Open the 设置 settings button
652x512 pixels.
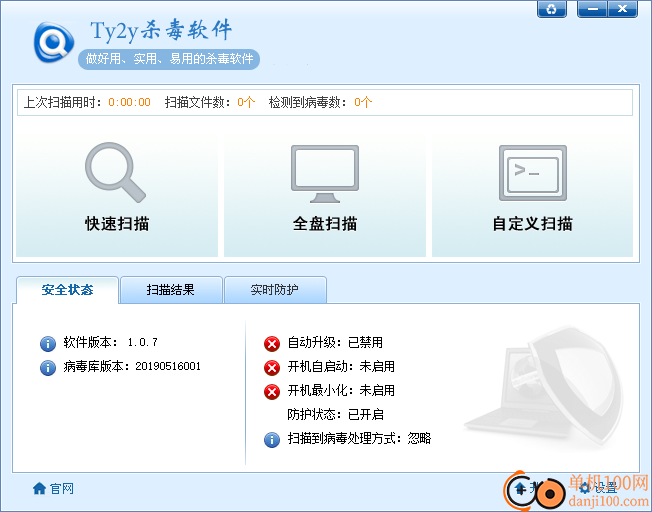pyautogui.click(x=600, y=488)
